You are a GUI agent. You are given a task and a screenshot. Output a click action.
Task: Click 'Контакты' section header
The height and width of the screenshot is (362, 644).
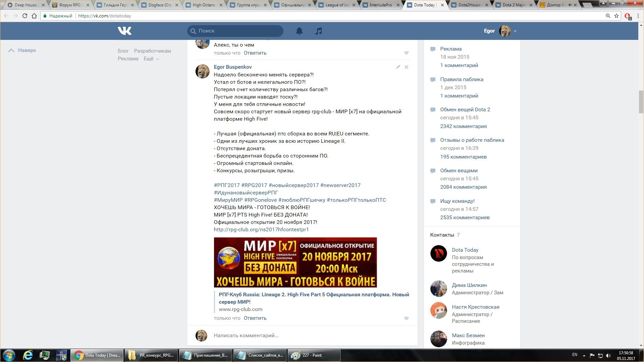point(442,235)
